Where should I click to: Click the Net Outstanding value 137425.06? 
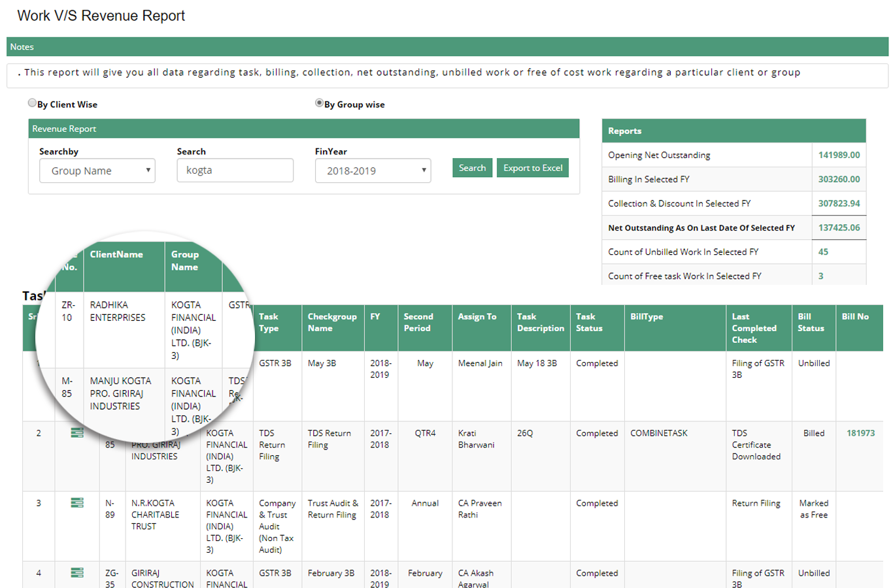(839, 227)
